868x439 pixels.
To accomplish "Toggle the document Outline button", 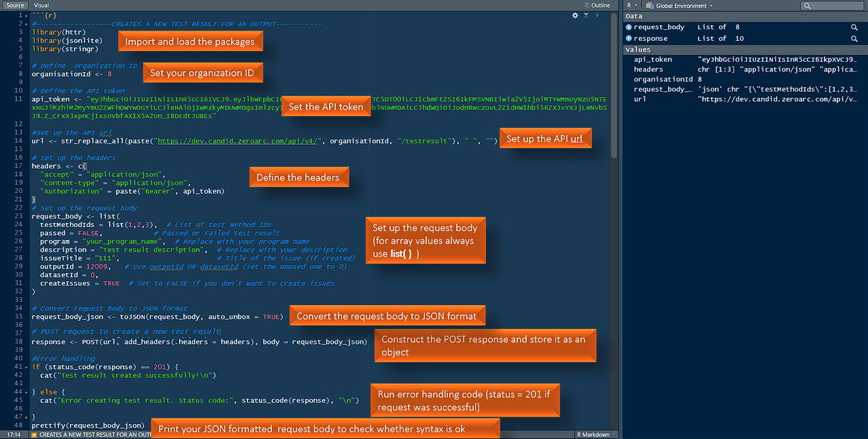I will click(597, 5).
